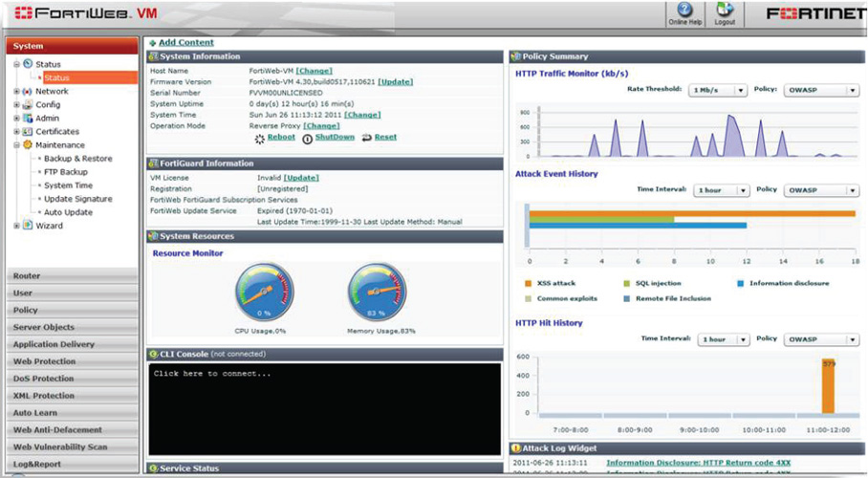Select Auto Update in Maintenance

68,212
